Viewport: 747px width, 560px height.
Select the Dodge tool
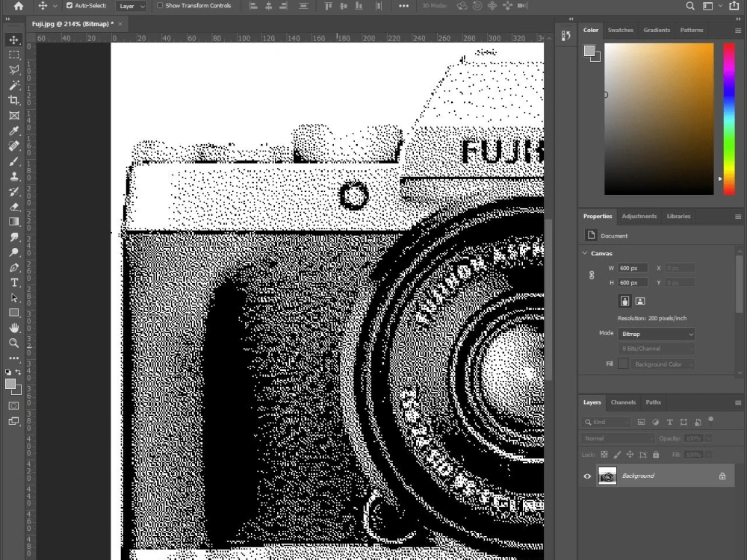pyautogui.click(x=13, y=252)
